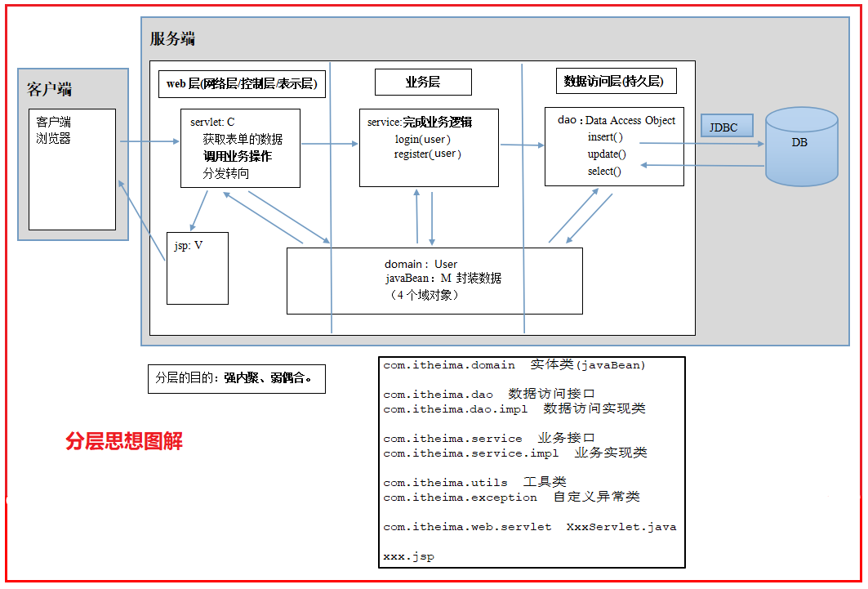Viewport: 868px width, 589px height.
Task: Click the 数据访问层(持久层) title box
Action: click(616, 81)
